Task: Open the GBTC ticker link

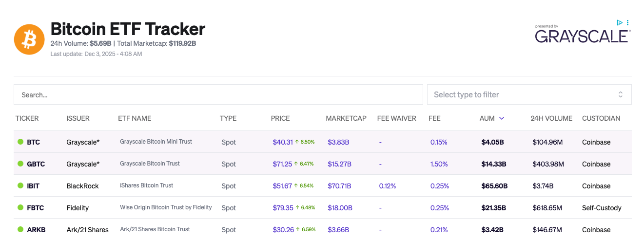Action: point(36,164)
